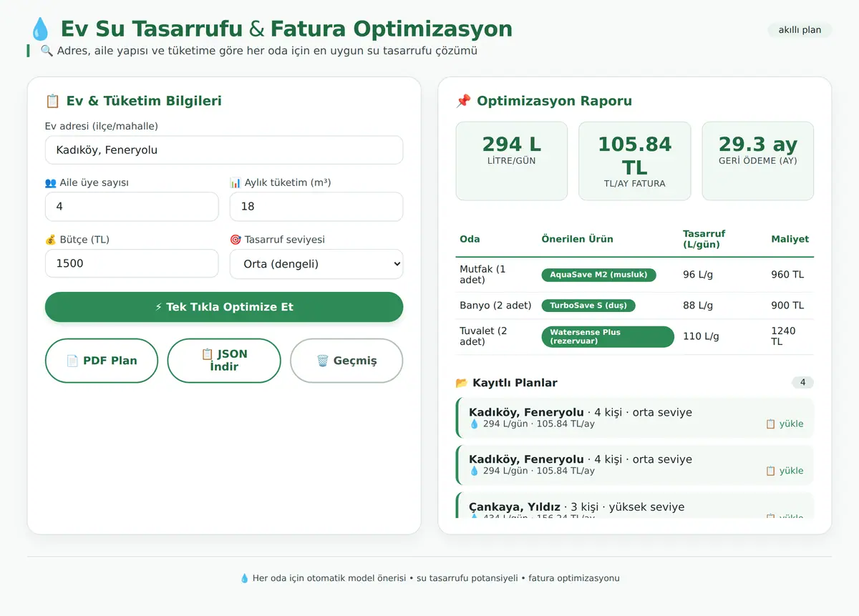859x616 pixels.
Task: Click the AquaSave M2 (musluk) product tag
Action: click(598, 275)
